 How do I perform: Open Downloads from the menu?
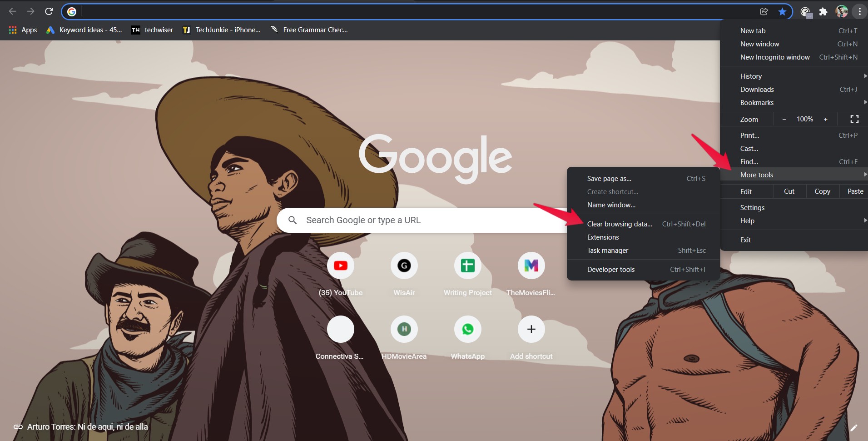click(x=794, y=90)
